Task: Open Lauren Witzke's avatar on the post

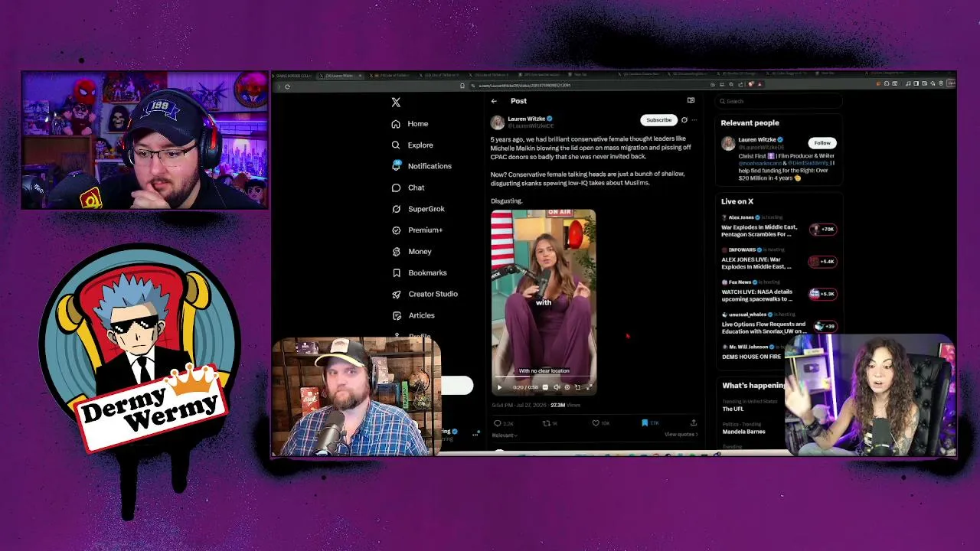Action: (498, 122)
